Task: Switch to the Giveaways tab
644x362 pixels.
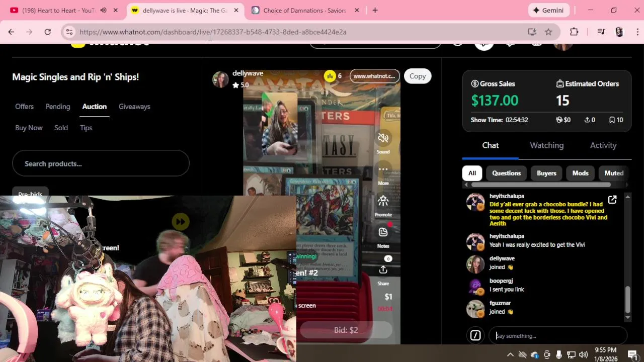Action: 134,107
